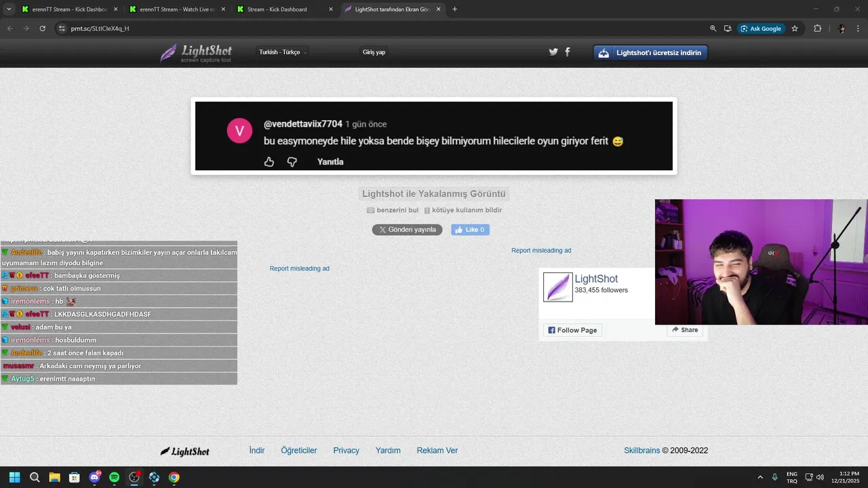
Task: Go back with the browser back arrow
Action: 9,28
